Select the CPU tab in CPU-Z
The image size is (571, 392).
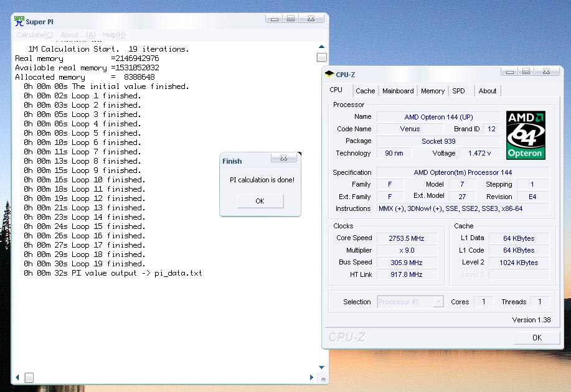[x=336, y=90]
